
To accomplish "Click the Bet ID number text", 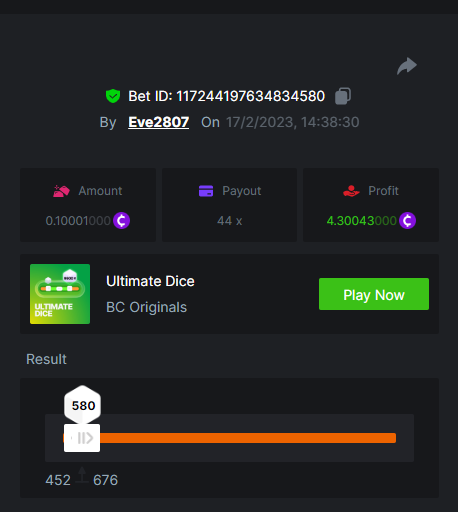I will click(x=250, y=96).
